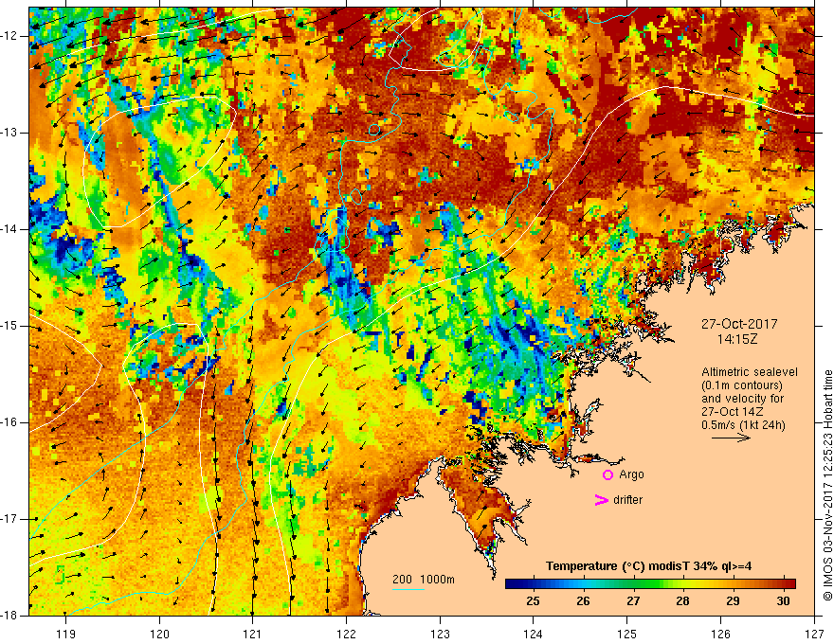Click latitude axis label '-14'
Viewport: 834px width, 644px height.
pos(9,229)
